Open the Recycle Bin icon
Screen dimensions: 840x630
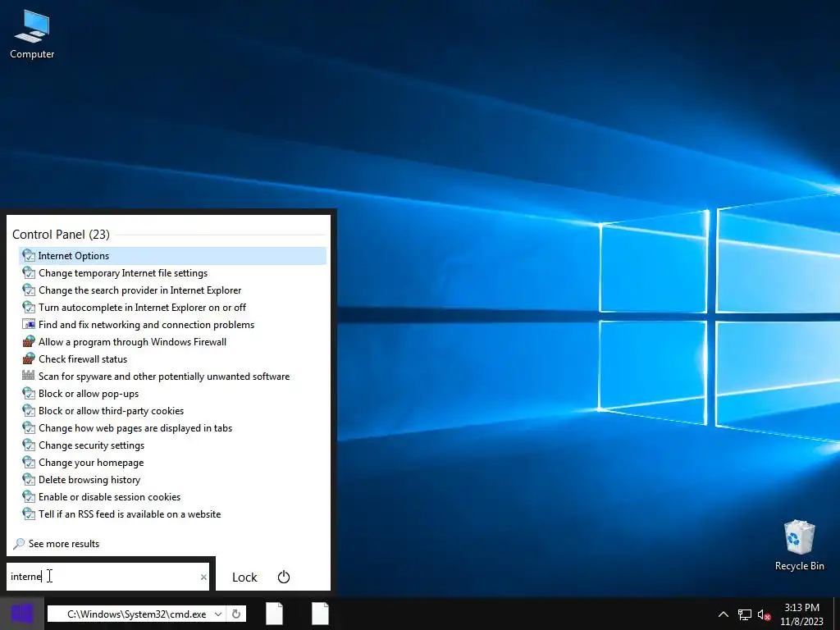pos(799,545)
